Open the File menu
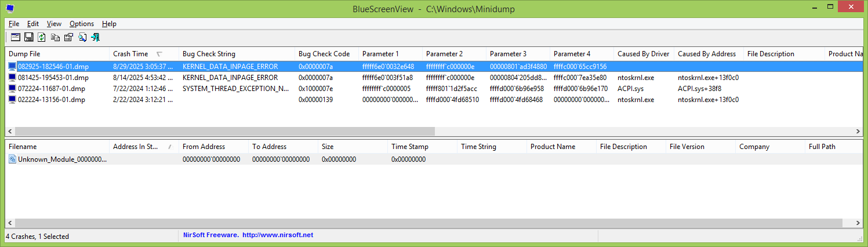Image resolution: width=868 pixels, height=247 pixels. point(14,24)
